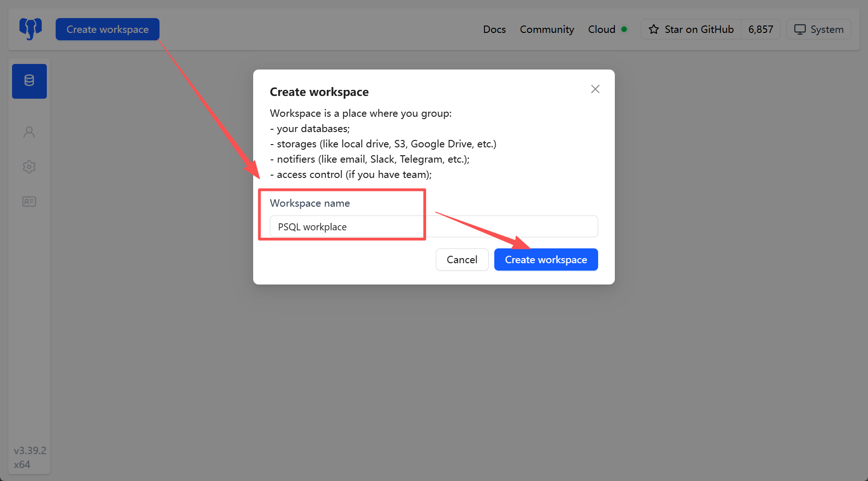Click the Workspace name label
This screenshot has width=868, height=481.
coord(310,203)
